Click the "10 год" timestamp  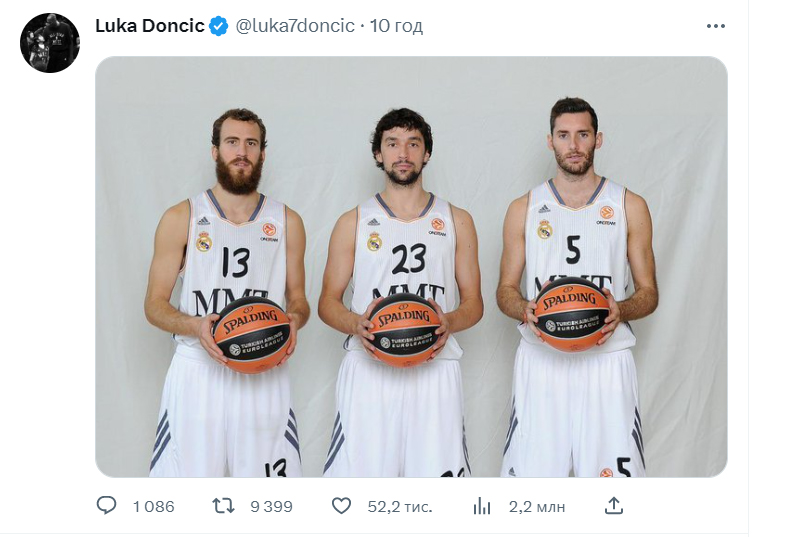[x=396, y=26]
